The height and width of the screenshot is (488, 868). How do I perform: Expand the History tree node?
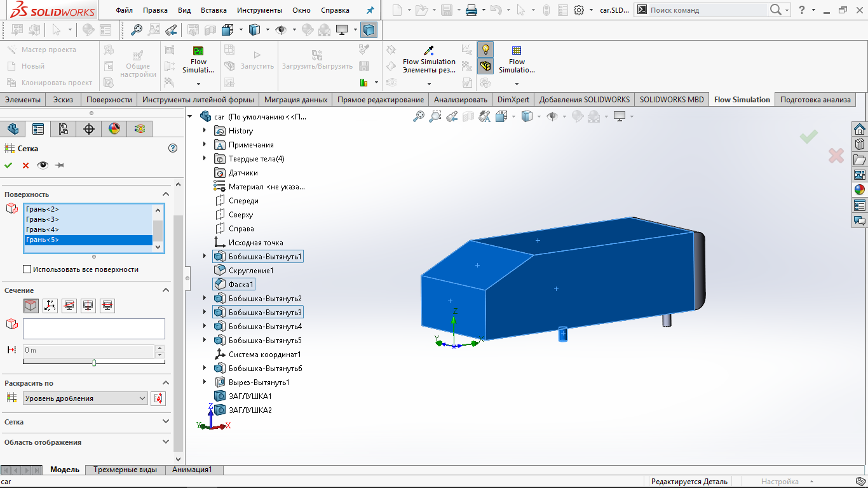pos(205,130)
